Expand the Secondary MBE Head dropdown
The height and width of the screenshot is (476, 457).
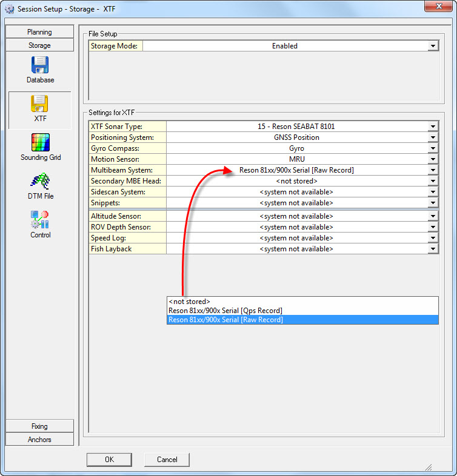click(x=433, y=181)
